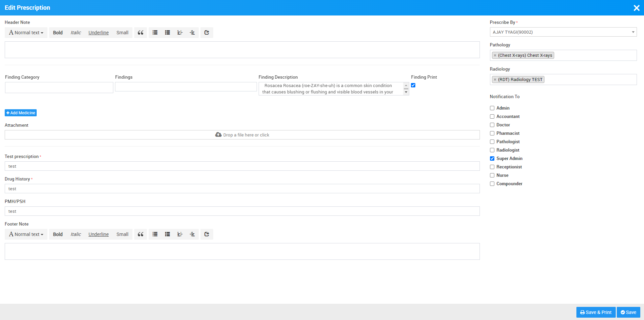This screenshot has width=644, height=320.
Task: Click the Add Medicine button
Action: [x=21, y=113]
